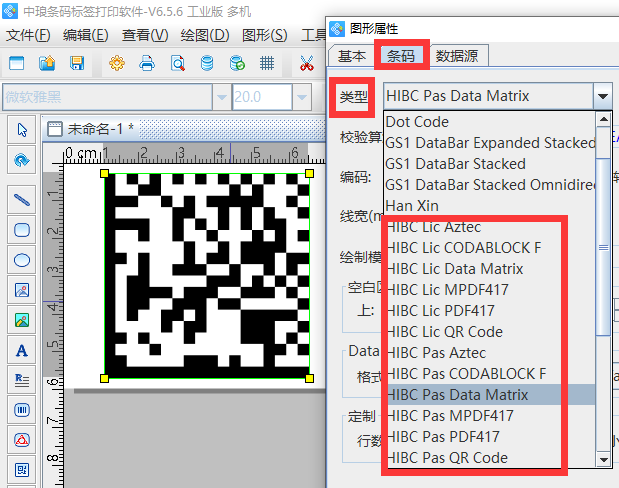The width and height of the screenshot is (619, 488).
Task: Click the print preview magnifier icon
Action: coord(178,63)
